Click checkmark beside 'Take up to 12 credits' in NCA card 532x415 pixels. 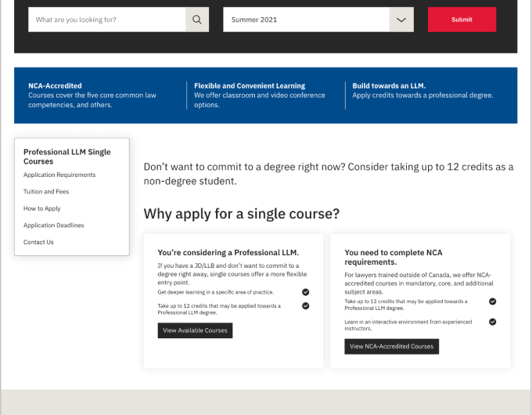point(493,301)
